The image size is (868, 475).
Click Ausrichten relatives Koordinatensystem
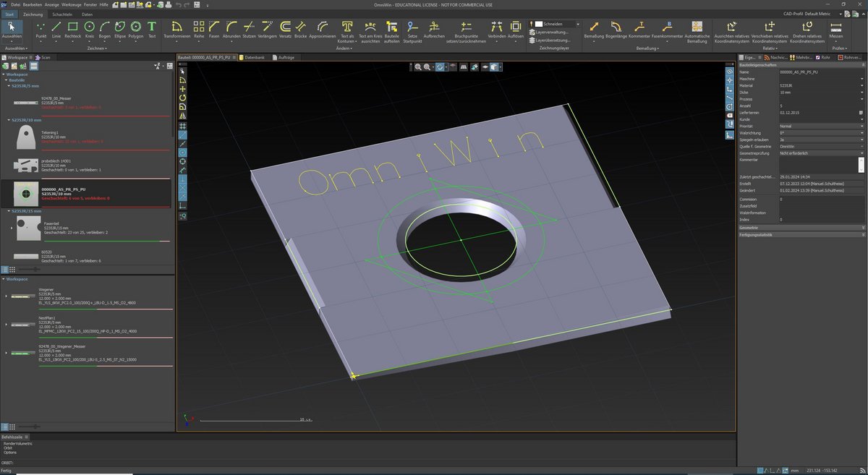pos(731,32)
